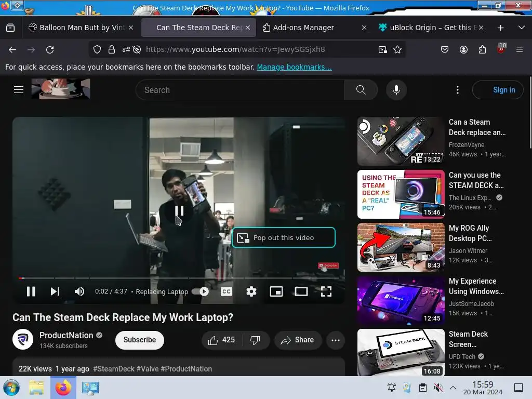The width and height of the screenshot is (532, 399).
Task: Go back in Firefox
Action: [x=12, y=49]
